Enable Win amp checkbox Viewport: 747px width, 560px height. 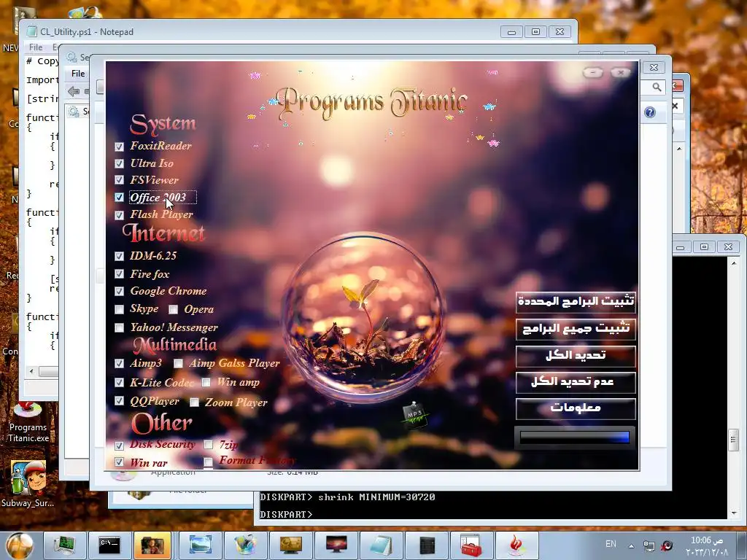click(x=206, y=382)
